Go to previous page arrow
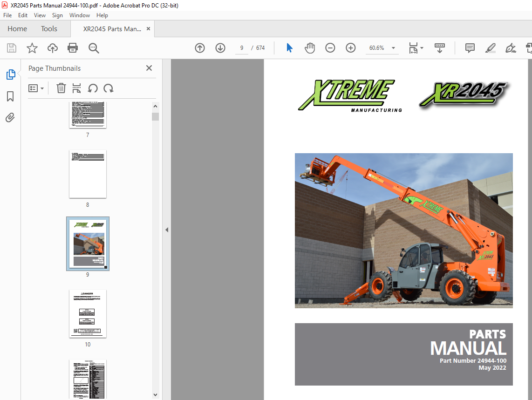Screen dimensions: 532x400 tap(200, 48)
